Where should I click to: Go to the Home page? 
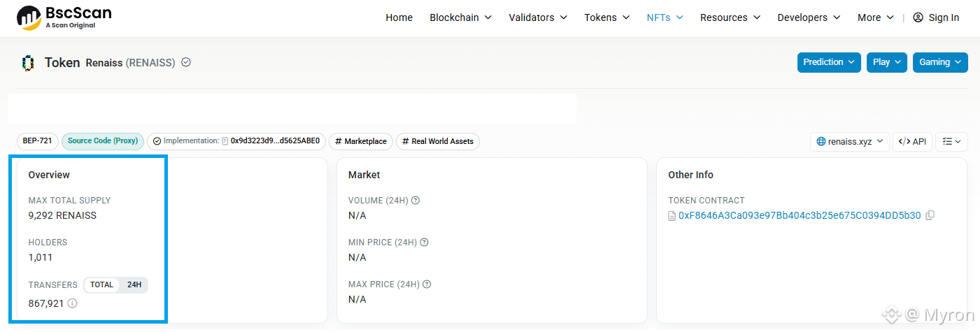coord(399,17)
